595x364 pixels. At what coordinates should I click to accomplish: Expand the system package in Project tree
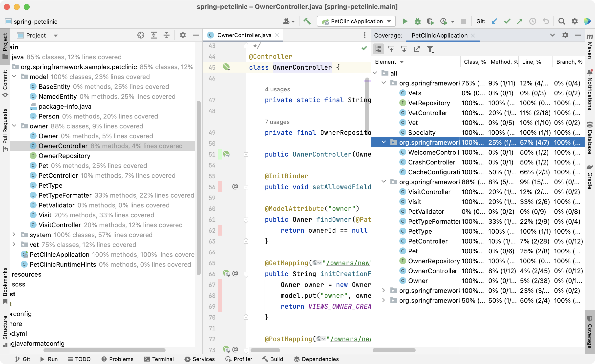coord(14,235)
